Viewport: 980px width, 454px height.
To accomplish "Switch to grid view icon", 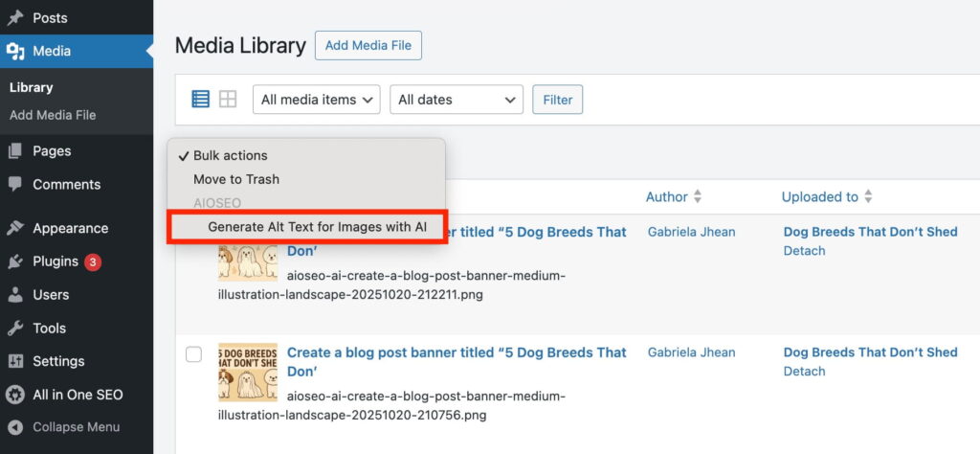I will [228, 99].
